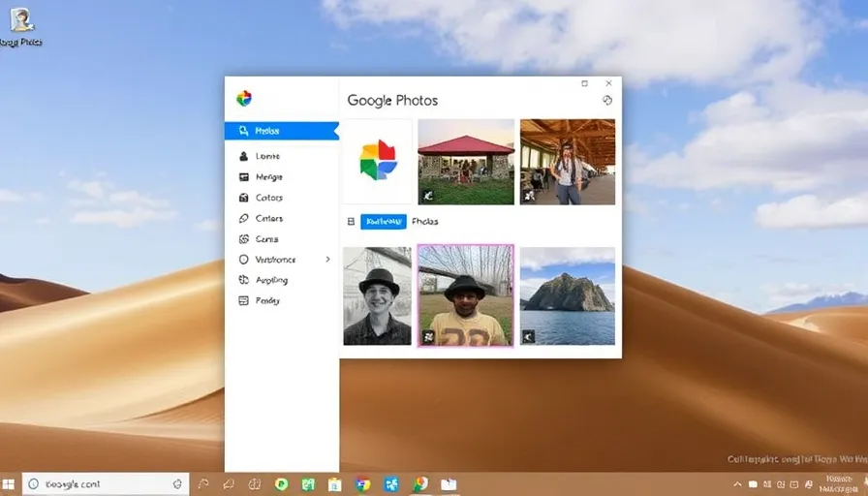Switch to the blue highlighted tab above photos

[x=383, y=222]
